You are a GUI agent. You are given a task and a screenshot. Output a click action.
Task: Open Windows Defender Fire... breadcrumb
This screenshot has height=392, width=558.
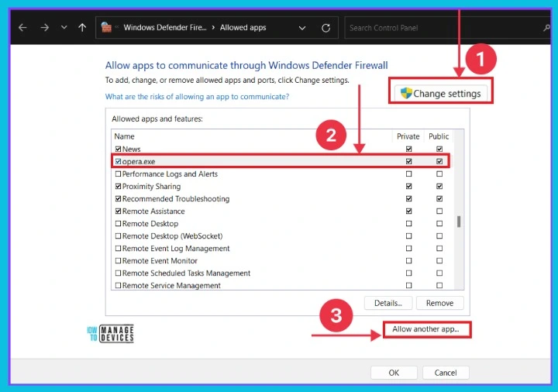click(165, 27)
